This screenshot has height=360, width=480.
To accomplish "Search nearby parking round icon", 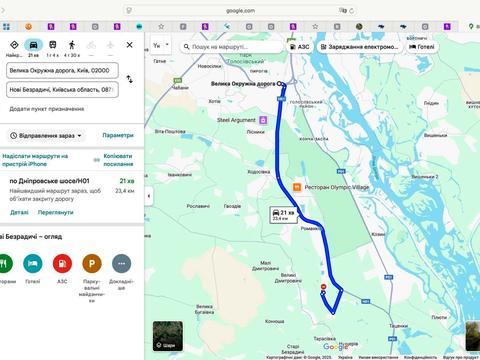I will [92, 263].
